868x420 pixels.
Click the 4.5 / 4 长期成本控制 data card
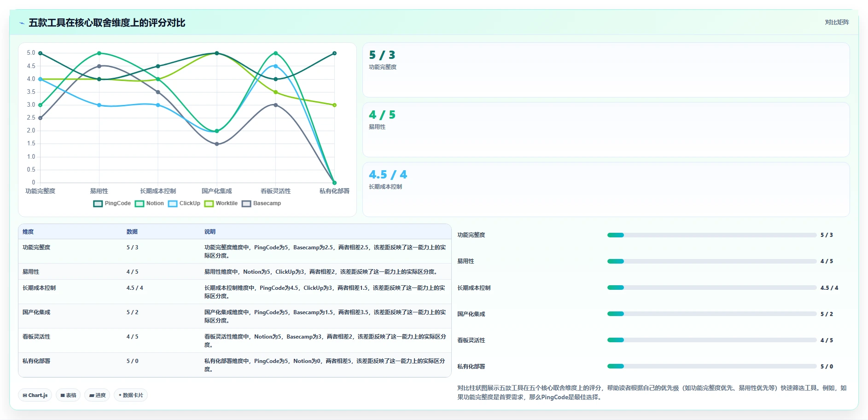coord(606,190)
